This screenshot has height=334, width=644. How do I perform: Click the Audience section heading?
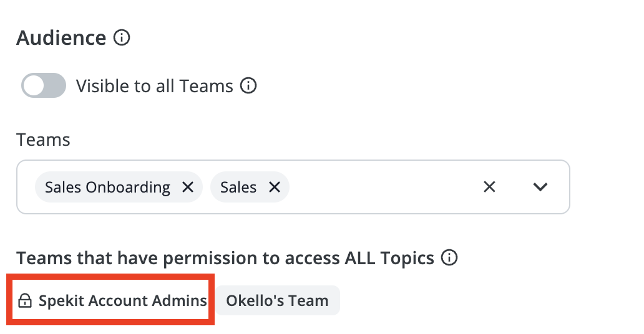click(61, 38)
